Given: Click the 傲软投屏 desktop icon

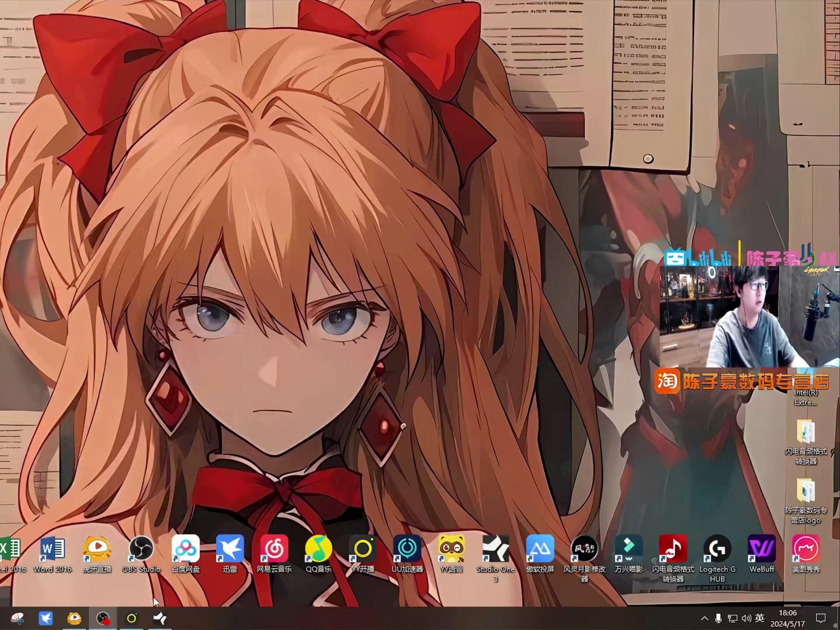Looking at the screenshot, I should click(540, 554).
